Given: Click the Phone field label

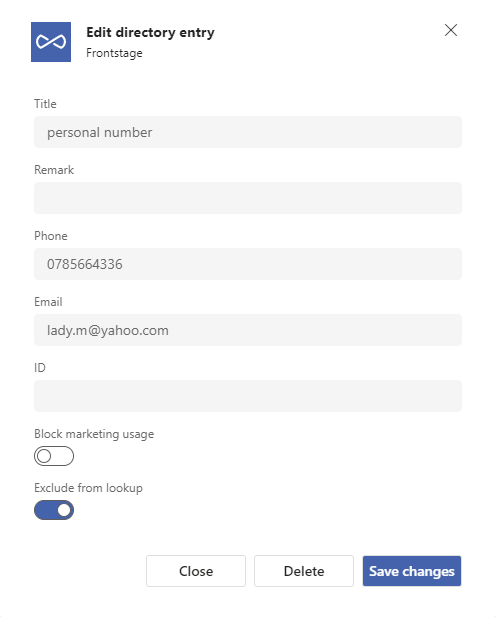Looking at the screenshot, I should click(x=51, y=236).
